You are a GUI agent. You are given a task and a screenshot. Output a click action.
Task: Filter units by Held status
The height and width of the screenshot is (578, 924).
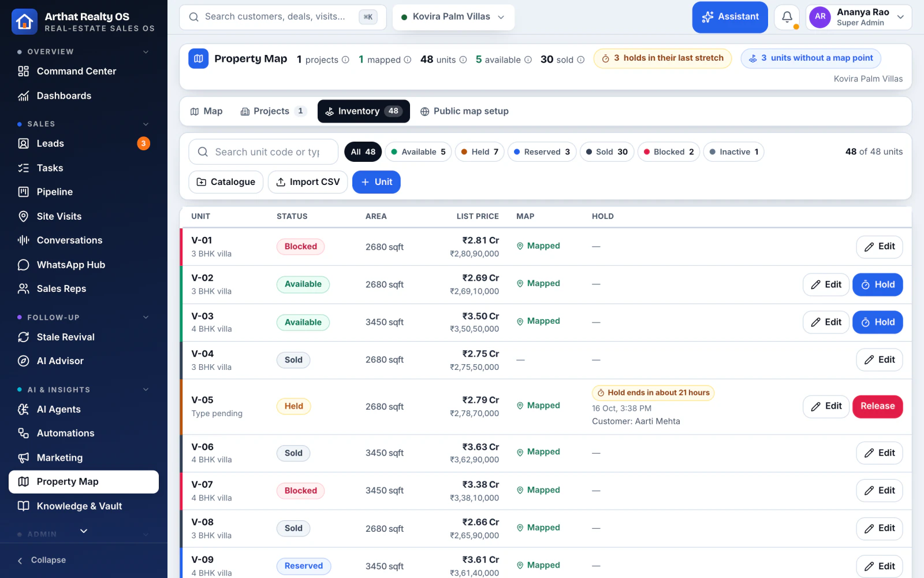(479, 152)
